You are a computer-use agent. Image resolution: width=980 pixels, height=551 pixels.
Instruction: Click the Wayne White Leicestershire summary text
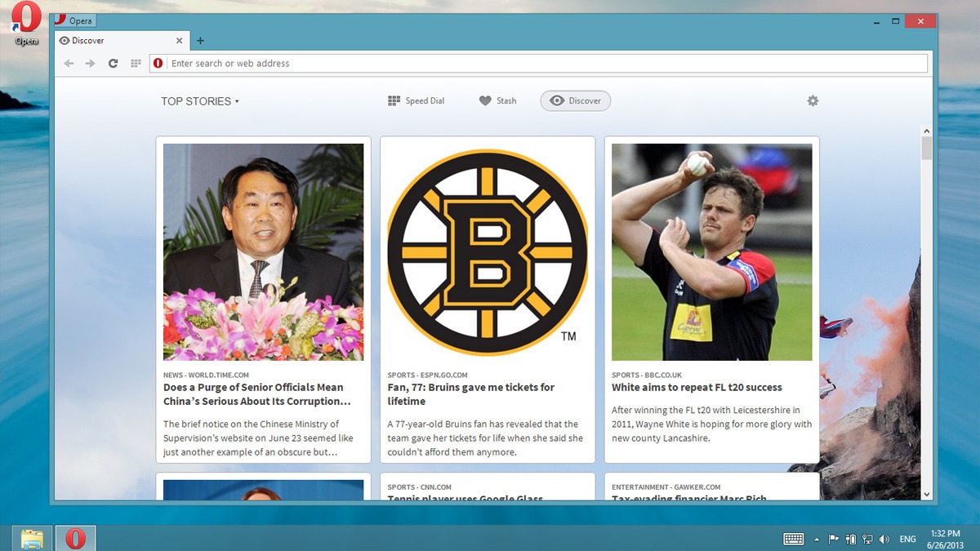point(712,424)
